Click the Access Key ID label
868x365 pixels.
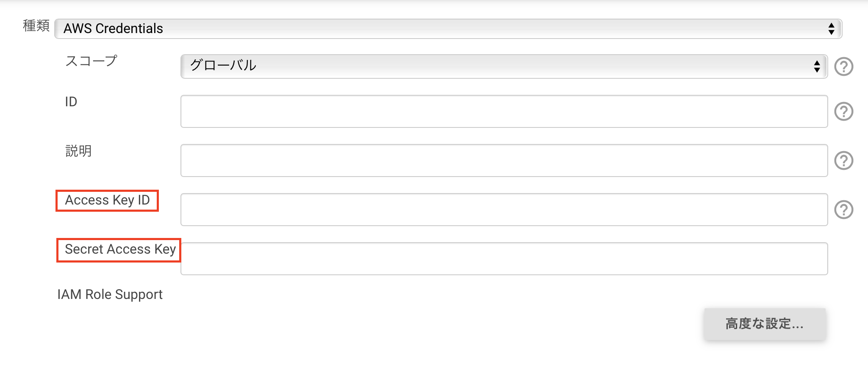coord(107,200)
